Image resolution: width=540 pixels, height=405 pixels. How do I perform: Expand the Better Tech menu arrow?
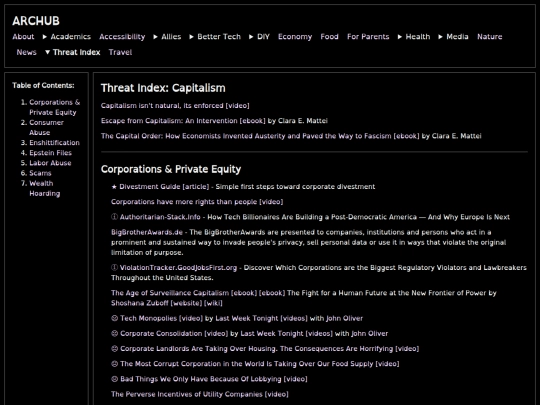[x=191, y=37]
